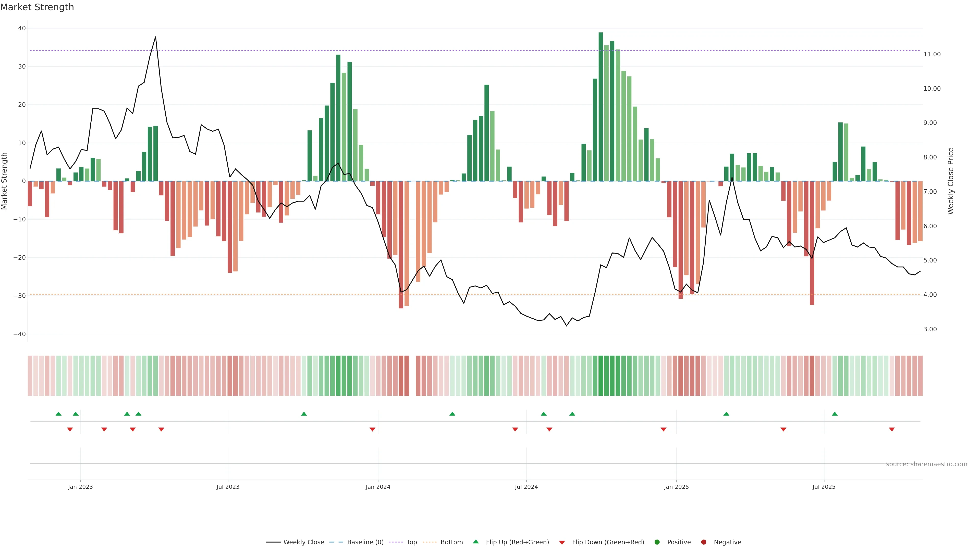Toggle the Bottom legend entry
980x551 pixels.
(451, 542)
